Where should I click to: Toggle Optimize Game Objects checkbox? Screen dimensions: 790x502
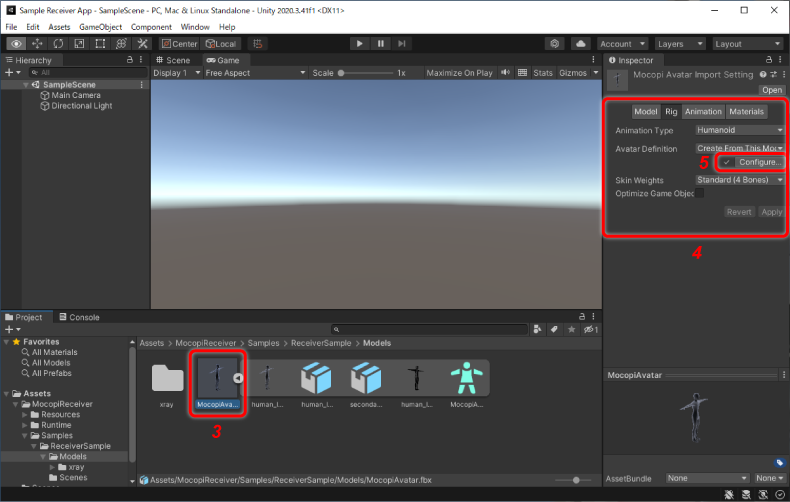pyautogui.click(x=699, y=194)
